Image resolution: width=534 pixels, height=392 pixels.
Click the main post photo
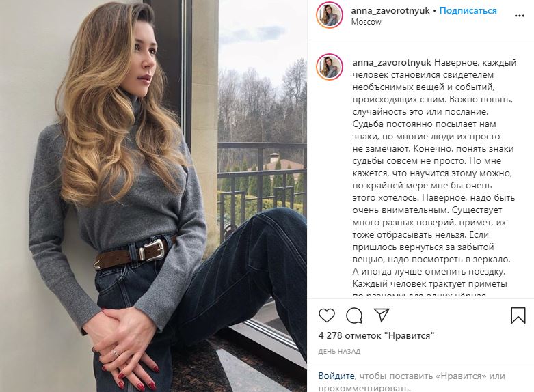tap(153, 196)
